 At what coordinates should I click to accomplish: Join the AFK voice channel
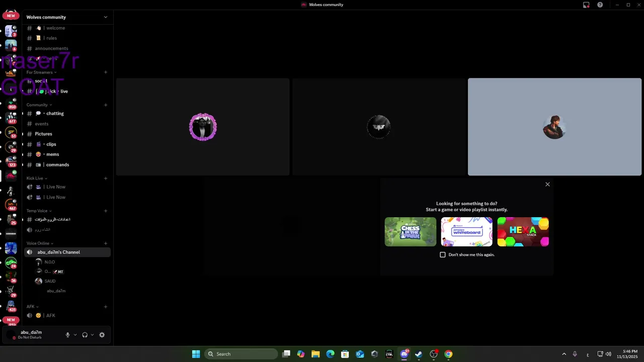tap(67, 316)
